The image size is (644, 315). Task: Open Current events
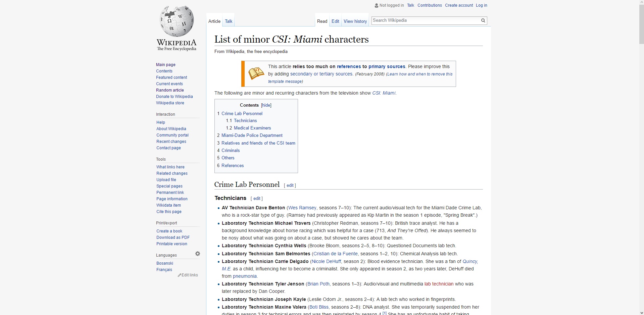click(169, 84)
